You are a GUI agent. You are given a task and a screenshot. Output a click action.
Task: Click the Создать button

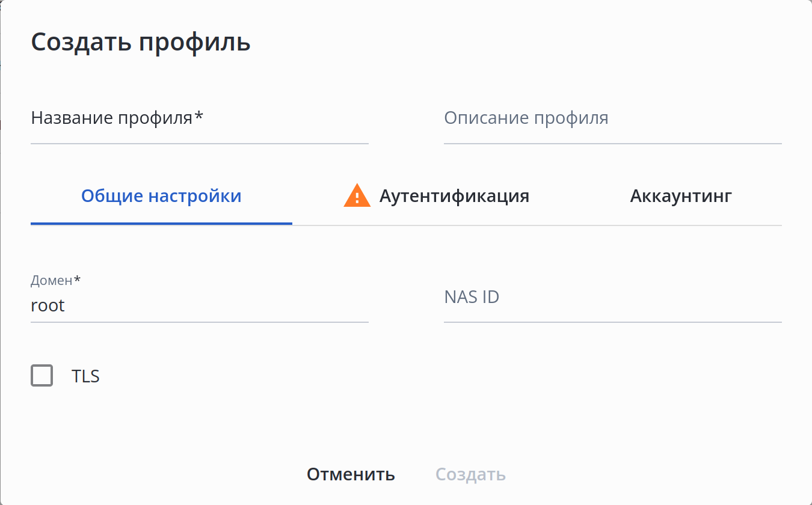(x=470, y=474)
